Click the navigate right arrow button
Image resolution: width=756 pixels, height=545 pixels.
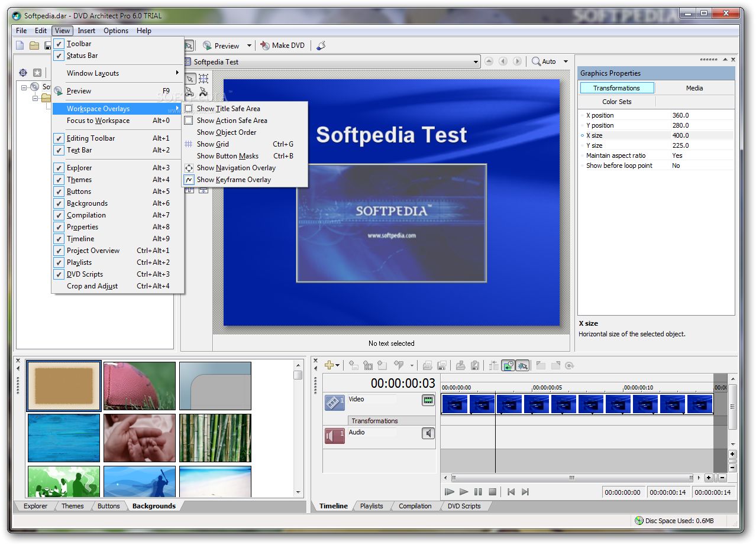[517, 61]
